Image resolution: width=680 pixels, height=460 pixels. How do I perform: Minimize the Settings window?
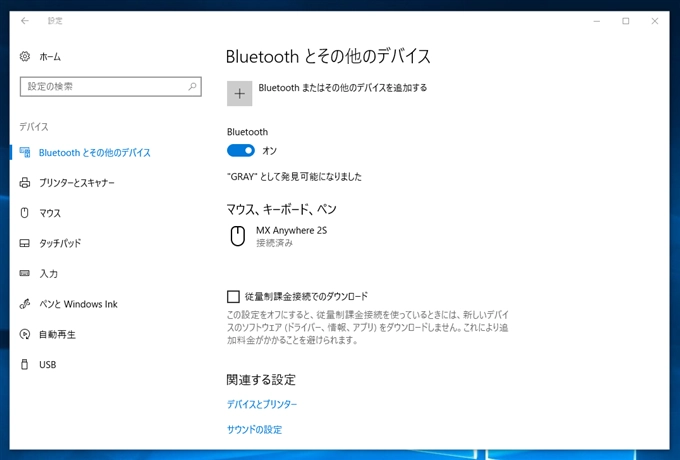tap(597, 21)
